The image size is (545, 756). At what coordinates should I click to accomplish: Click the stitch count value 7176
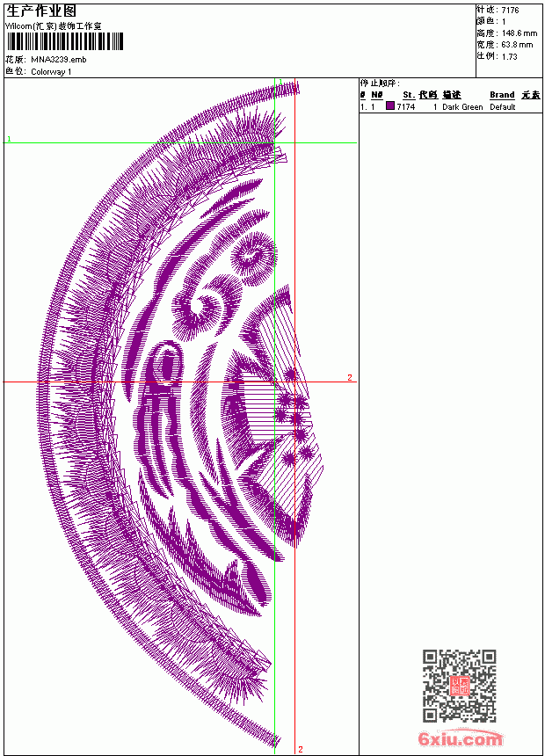pyautogui.click(x=510, y=11)
